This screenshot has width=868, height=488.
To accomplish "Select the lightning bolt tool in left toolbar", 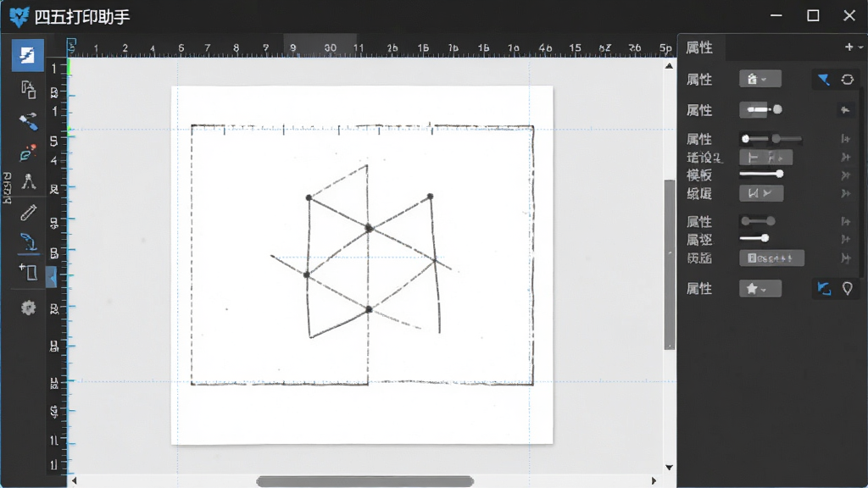I will [27, 55].
